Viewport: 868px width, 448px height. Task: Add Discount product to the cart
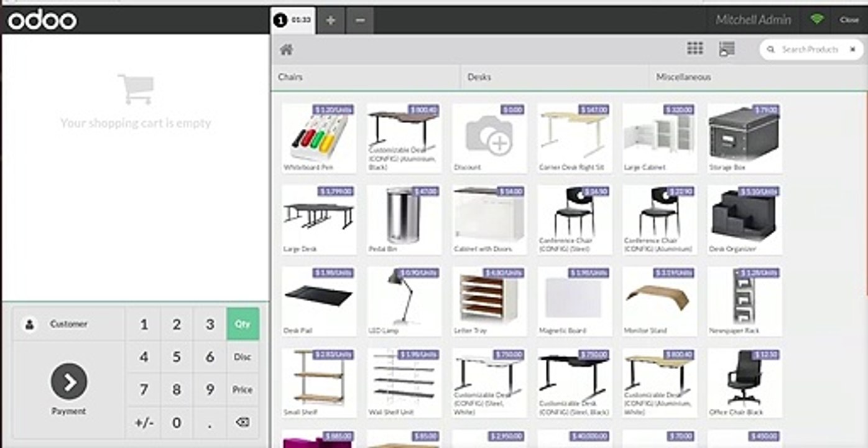pos(489,138)
